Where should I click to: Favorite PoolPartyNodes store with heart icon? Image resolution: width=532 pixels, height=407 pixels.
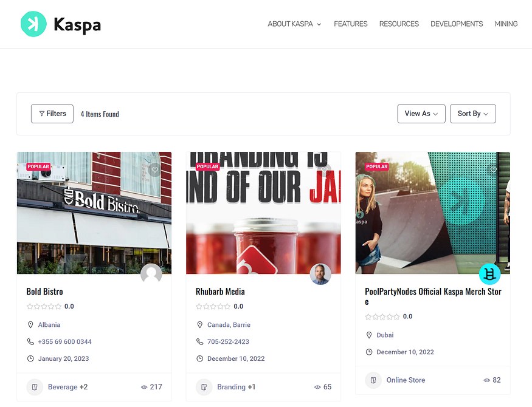[493, 169]
